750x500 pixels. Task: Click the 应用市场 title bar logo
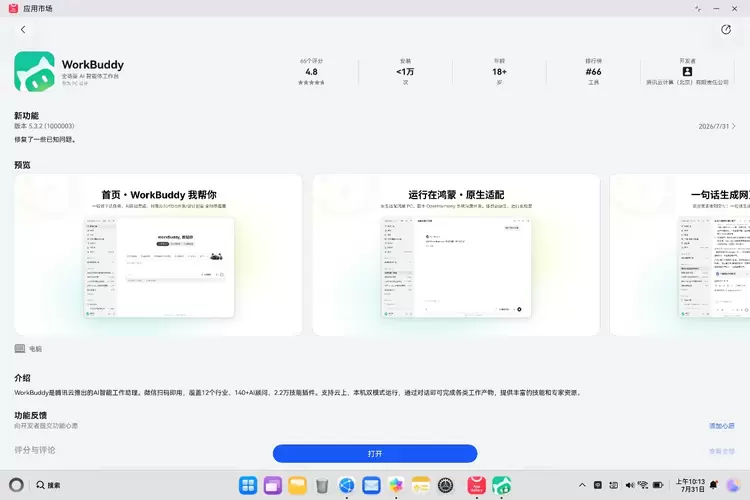pos(13,8)
